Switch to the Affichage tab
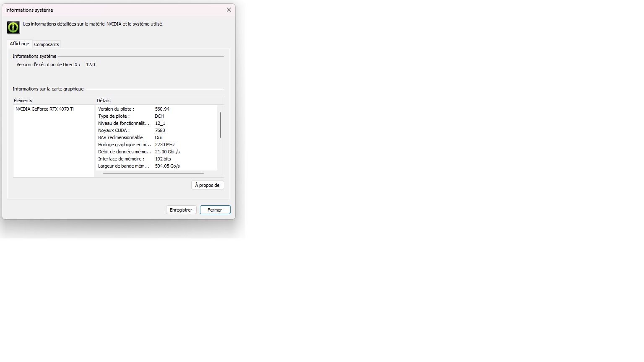644x362 pixels. (19, 44)
